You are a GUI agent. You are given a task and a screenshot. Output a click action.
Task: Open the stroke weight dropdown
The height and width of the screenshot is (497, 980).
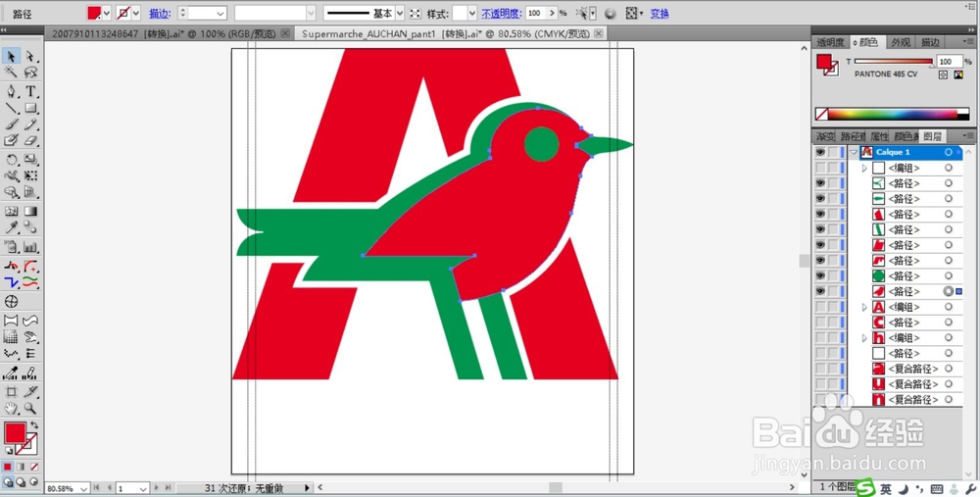tap(220, 13)
